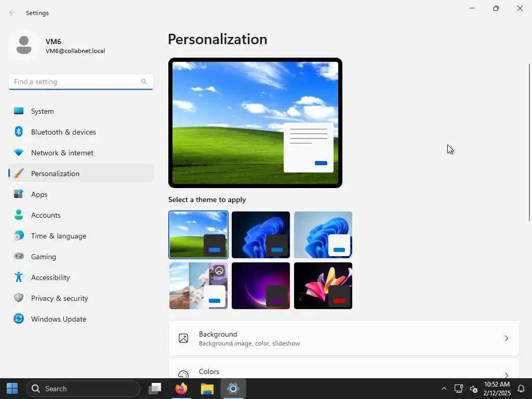Navigate to Windows Update label

click(58, 319)
